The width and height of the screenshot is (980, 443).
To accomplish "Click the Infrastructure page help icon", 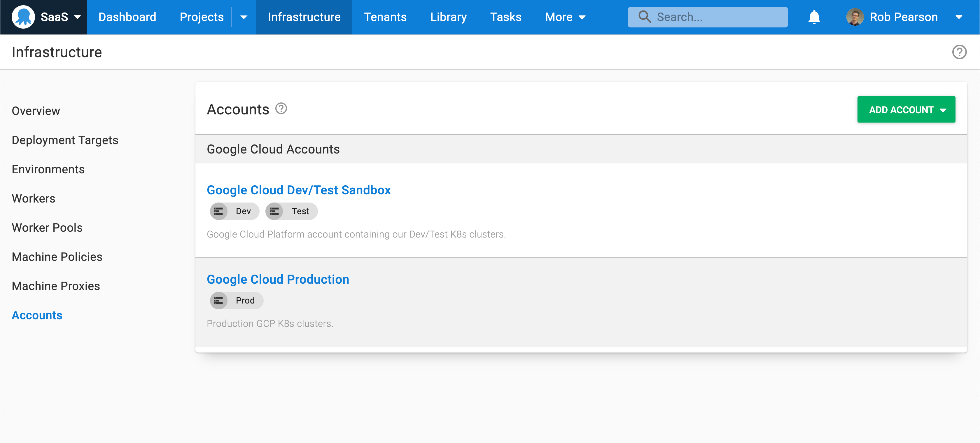I will 960,53.
